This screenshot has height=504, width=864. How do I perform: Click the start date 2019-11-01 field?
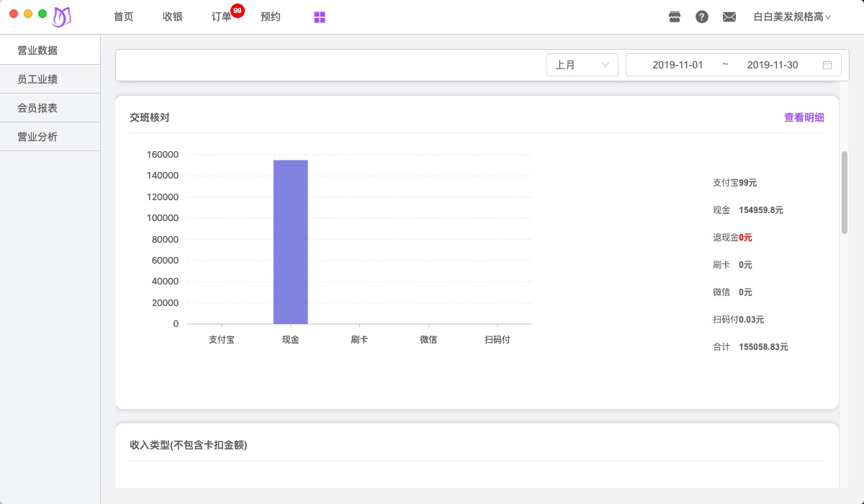click(x=678, y=65)
